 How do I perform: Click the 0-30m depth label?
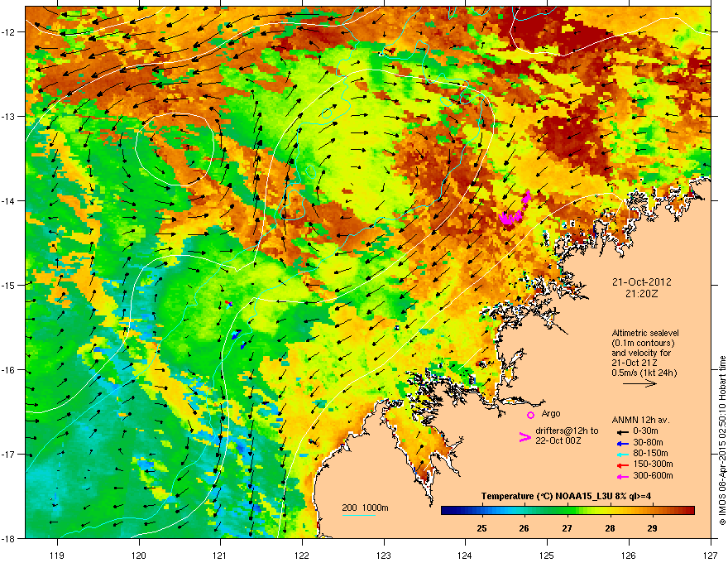(x=645, y=431)
